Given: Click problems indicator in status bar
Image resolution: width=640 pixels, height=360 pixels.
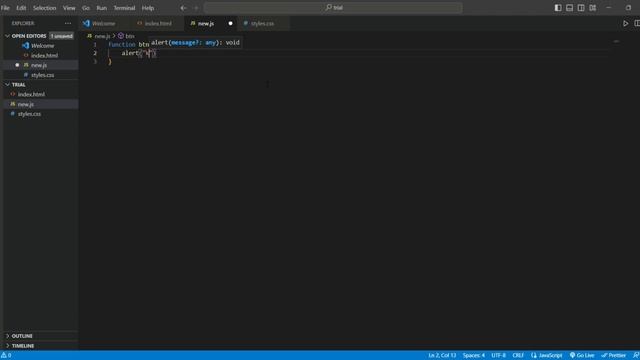Looking at the screenshot, I should pos(6,356).
